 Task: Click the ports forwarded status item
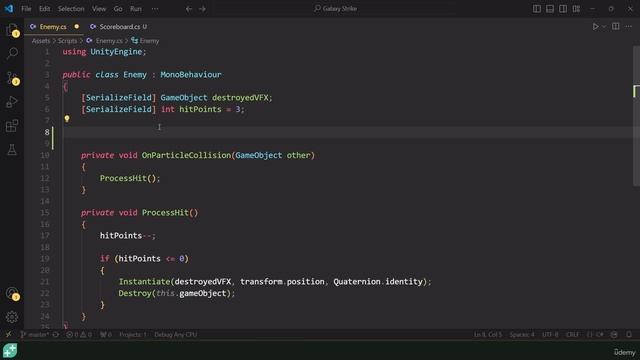pyautogui.click(x=106, y=335)
